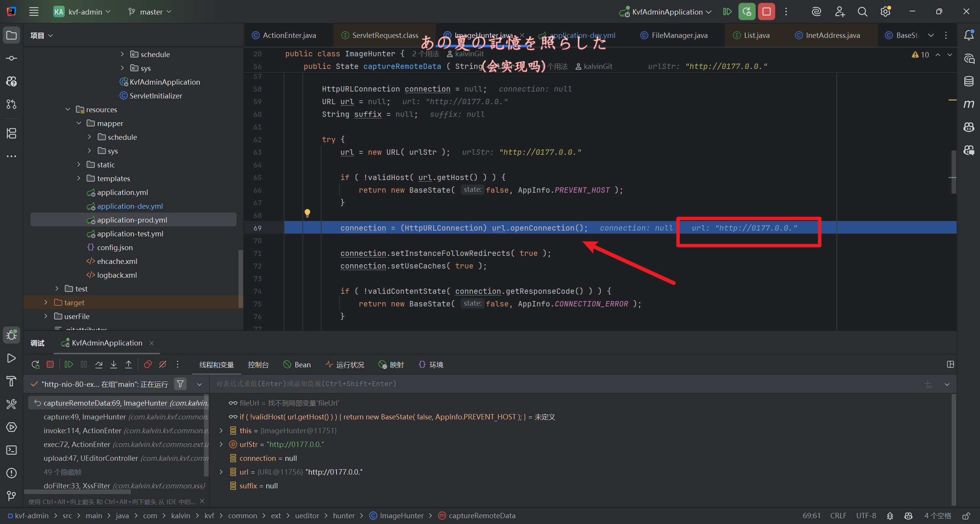
Task: Open the Run tool window icon
Action: coord(11,358)
